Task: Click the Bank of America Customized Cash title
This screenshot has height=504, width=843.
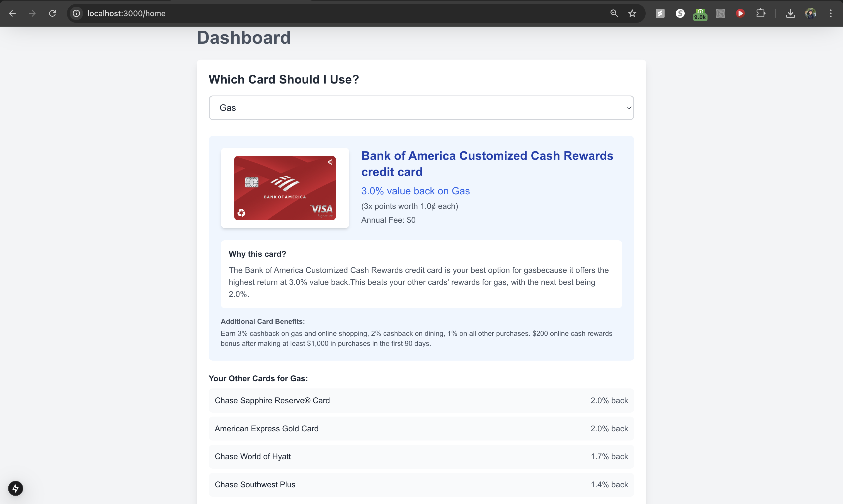Action: (487, 164)
